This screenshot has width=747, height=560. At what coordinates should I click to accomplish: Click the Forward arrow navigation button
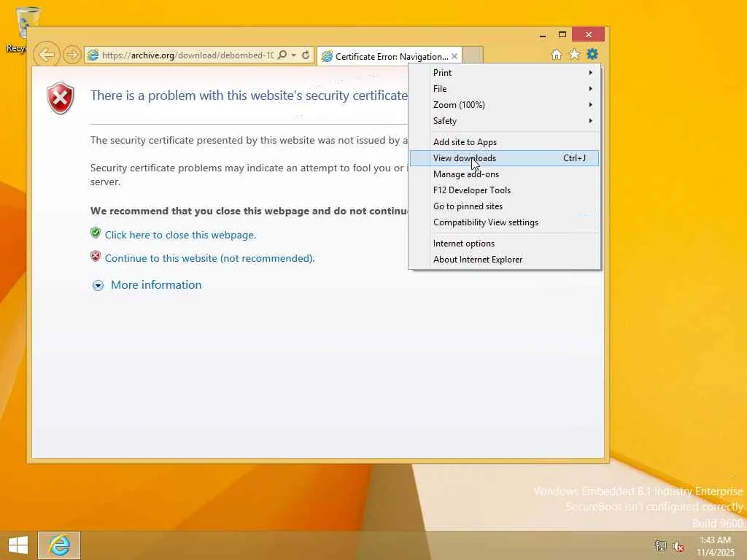71,55
